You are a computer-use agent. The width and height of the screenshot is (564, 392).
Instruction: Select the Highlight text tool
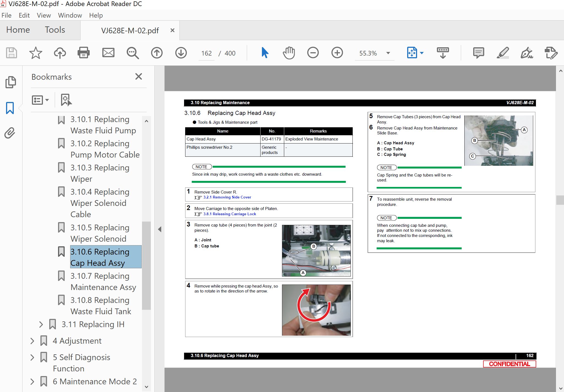coord(503,53)
